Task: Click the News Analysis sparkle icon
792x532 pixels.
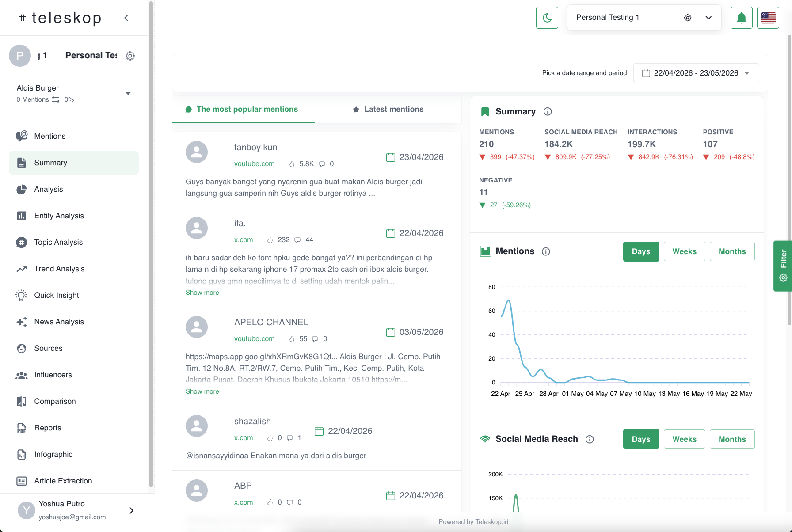Action: point(21,322)
